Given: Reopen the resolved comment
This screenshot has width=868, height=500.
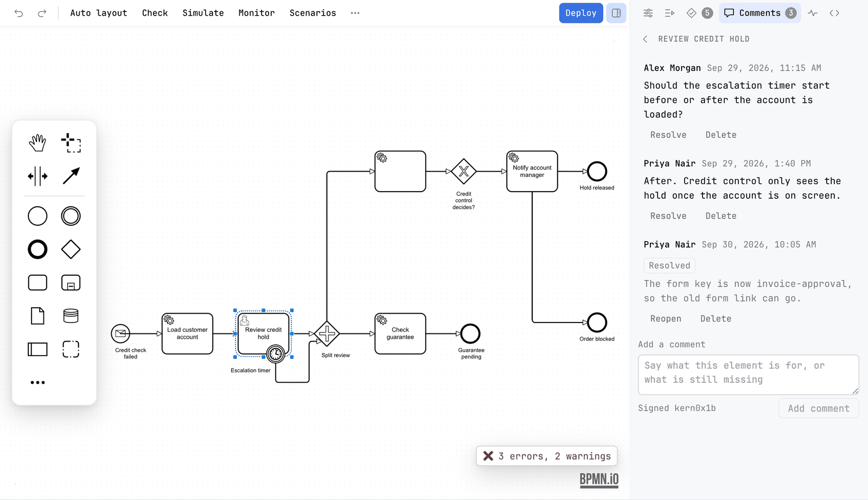Looking at the screenshot, I should (666, 319).
